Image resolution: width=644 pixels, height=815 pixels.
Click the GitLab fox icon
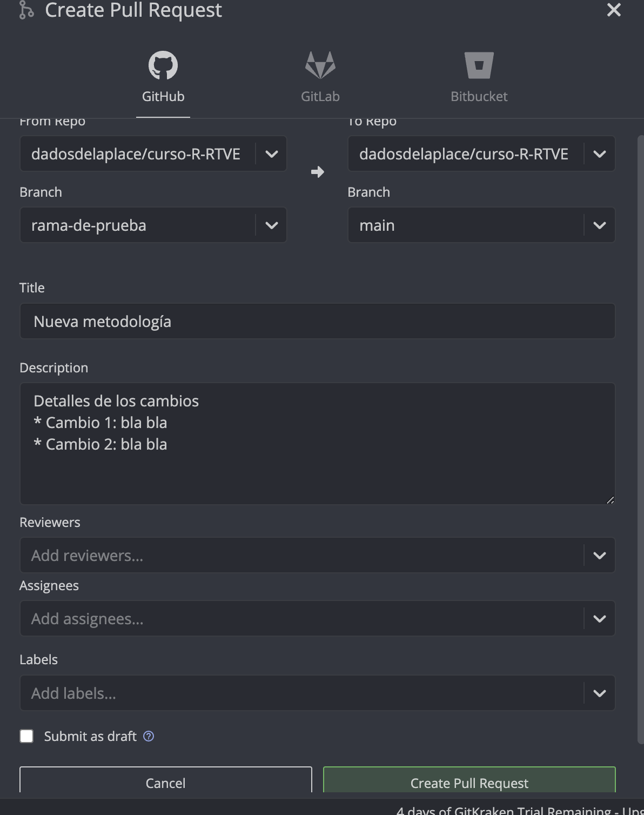[320, 65]
